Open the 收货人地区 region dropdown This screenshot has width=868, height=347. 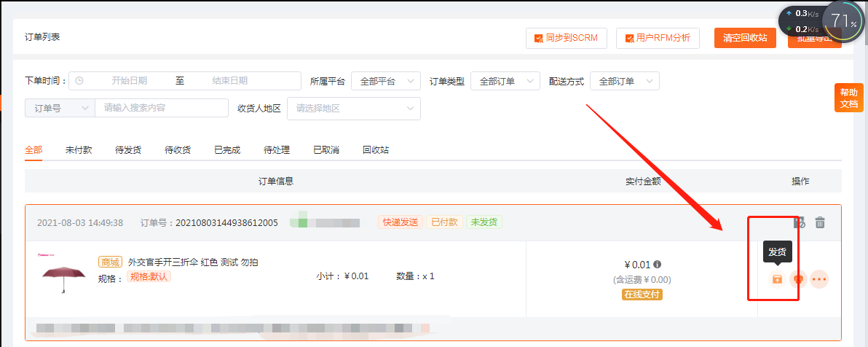(x=354, y=109)
